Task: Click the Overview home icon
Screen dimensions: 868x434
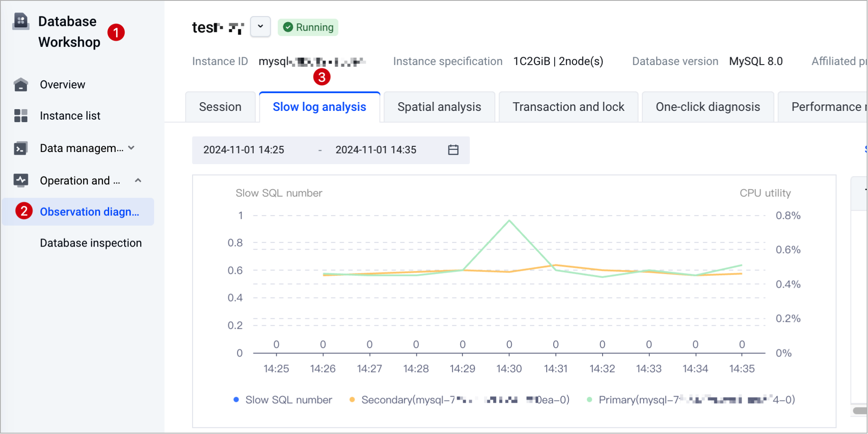Action: click(20, 85)
